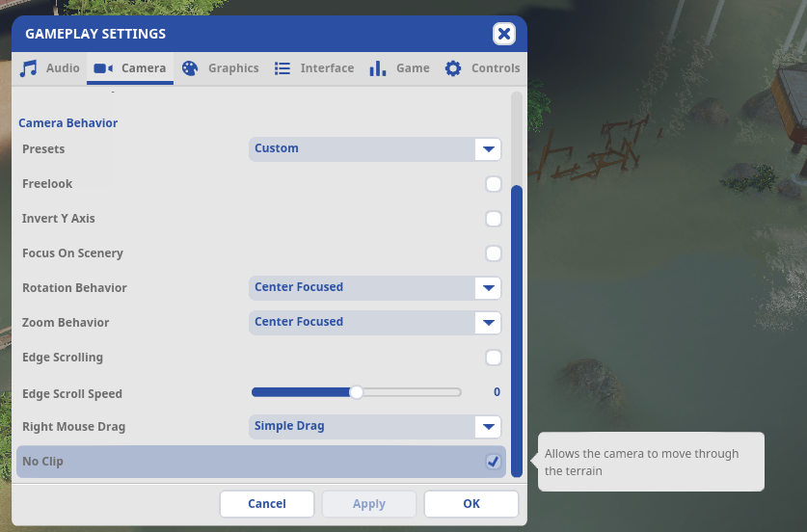Viewport: 807px width, 532px height.
Task: Open the Presets dropdown
Action: (x=375, y=149)
